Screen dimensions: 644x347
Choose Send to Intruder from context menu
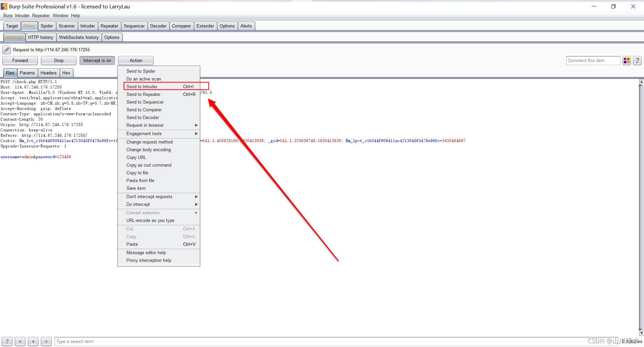[x=159, y=87]
